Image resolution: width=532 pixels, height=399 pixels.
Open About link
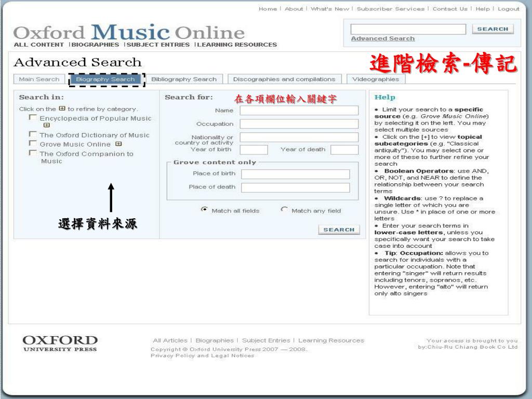294,9
